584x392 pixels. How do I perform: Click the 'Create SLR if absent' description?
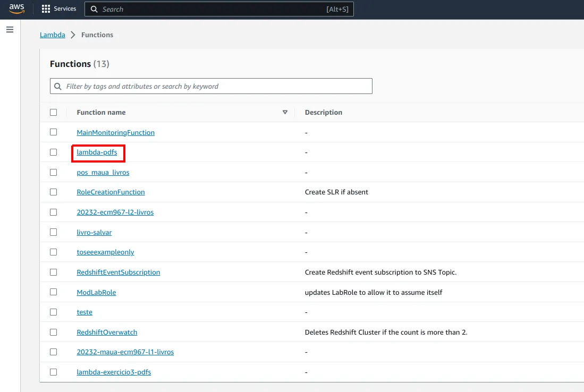tap(336, 192)
